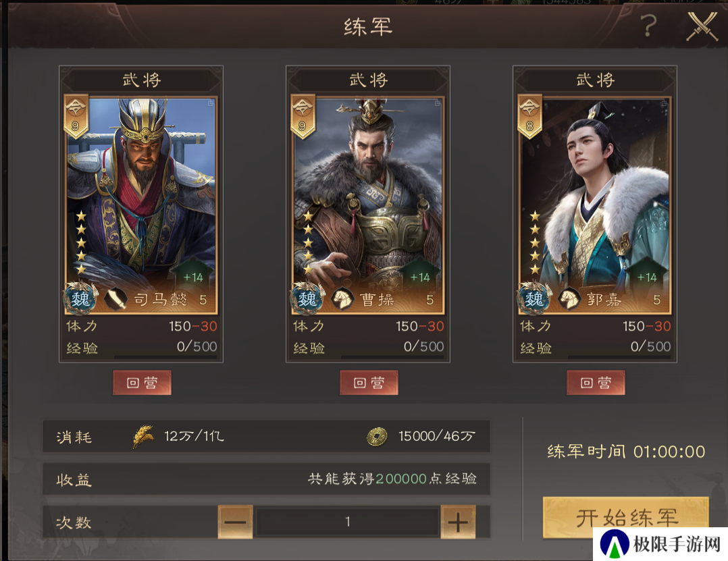728x561 pixels.
Task: Close the panel with crossed swords icon
Action: point(702,26)
